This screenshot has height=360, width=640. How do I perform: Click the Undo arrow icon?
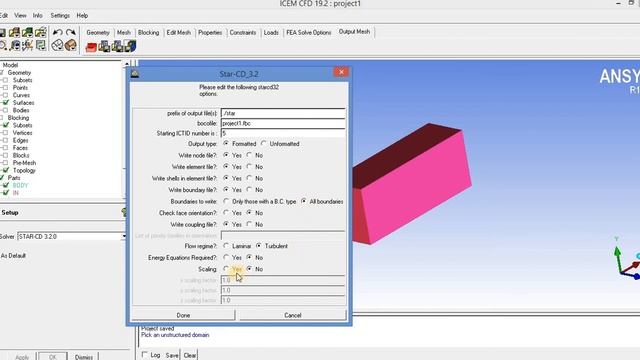pos(58,32)
